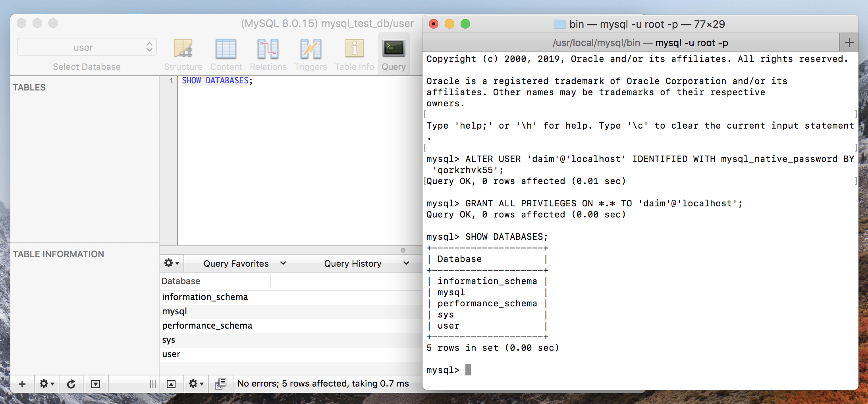The image size is (868, 404).
Task: Select the Terminal tab /usr/local/mysql/bin
Action: coord(631,42)
